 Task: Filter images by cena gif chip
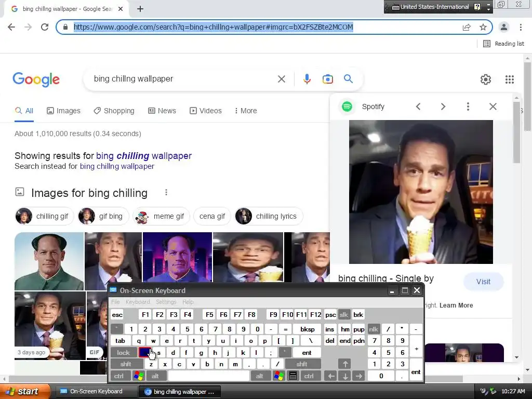click(x=212, y=217)
